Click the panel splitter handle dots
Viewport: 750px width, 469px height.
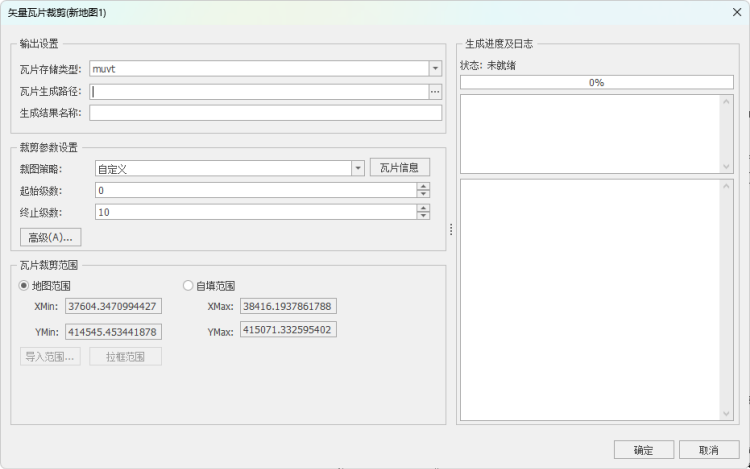pyautogui.click(x=451, y=230)
